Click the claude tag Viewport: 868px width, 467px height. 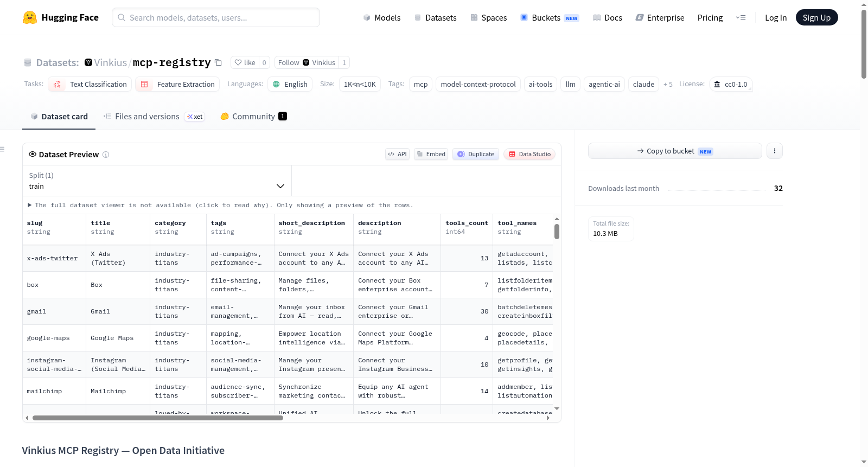click(643, 84)
